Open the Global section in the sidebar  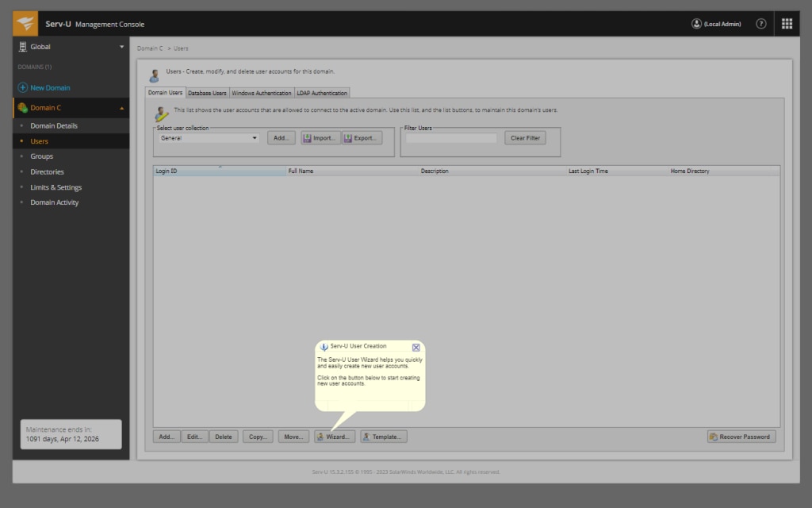point(41,46)
